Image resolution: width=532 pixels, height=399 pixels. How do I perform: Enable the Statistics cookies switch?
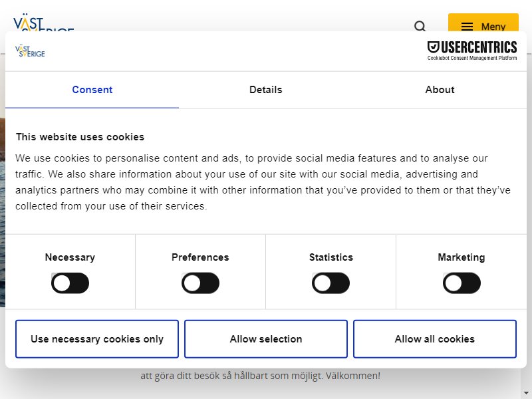(x=331, y=283)
